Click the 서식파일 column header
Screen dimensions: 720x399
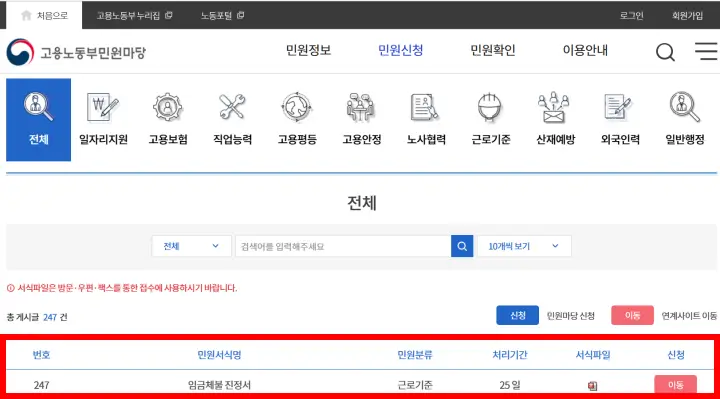[x=593, y=354]
